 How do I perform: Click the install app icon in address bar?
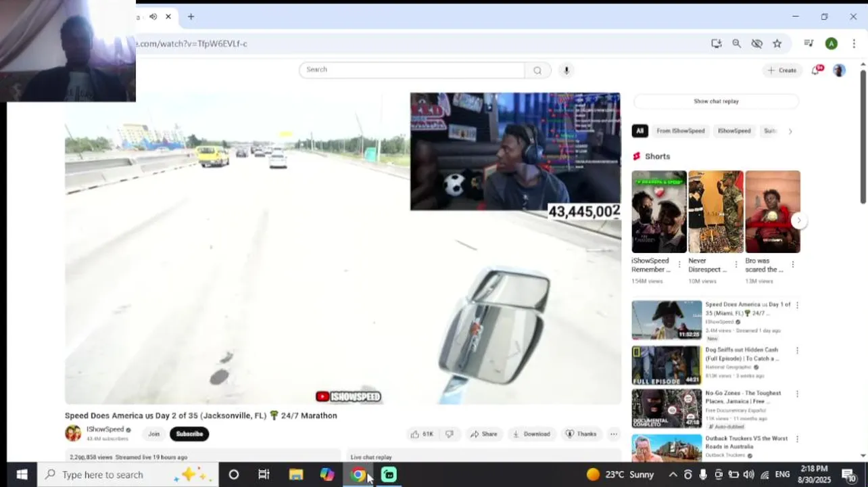click(717, 43)
